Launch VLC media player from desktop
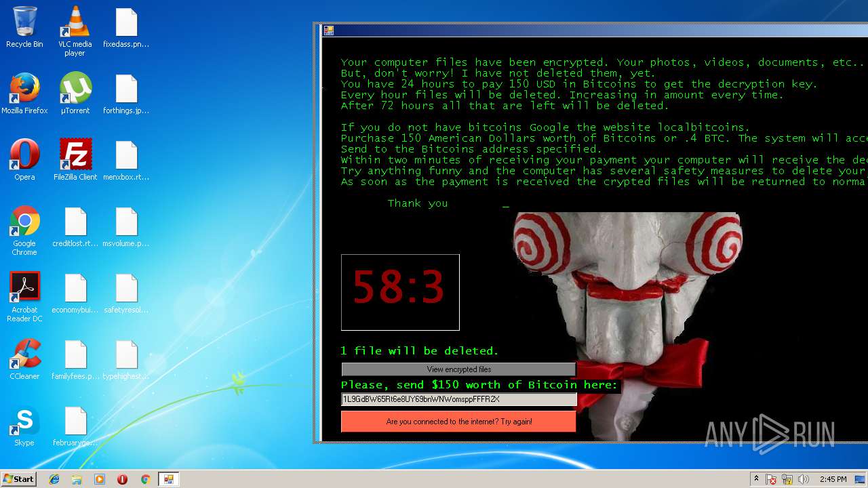 (75, 31)
